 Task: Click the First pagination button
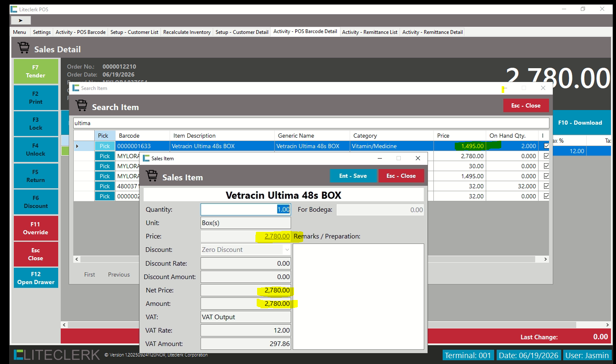(90, 274)
